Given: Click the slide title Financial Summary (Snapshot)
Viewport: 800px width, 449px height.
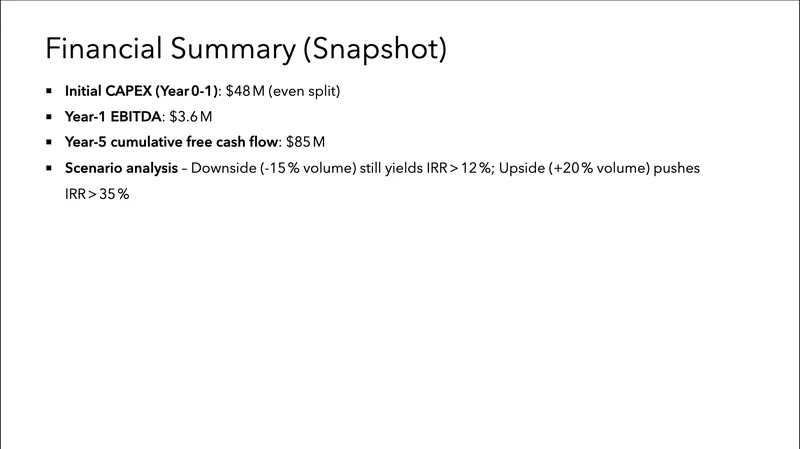Looking at the screenshot, I should pyautogui.click(x=245, y=48).
